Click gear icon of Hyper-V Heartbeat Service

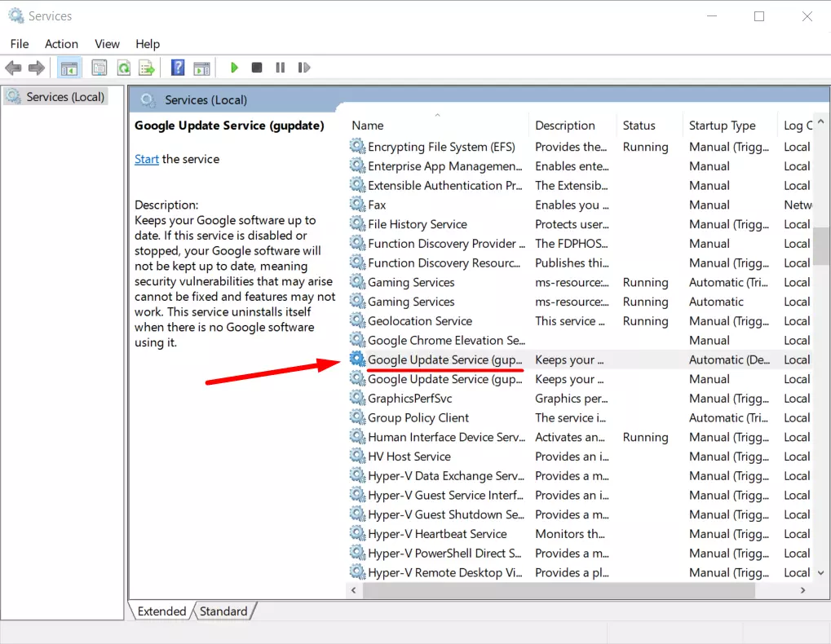(x=358, y=533)
